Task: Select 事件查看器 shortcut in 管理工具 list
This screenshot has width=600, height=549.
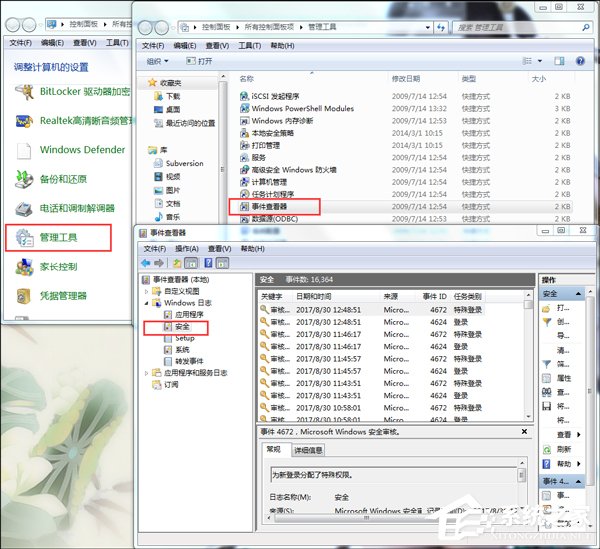Action: click(264, 207)
